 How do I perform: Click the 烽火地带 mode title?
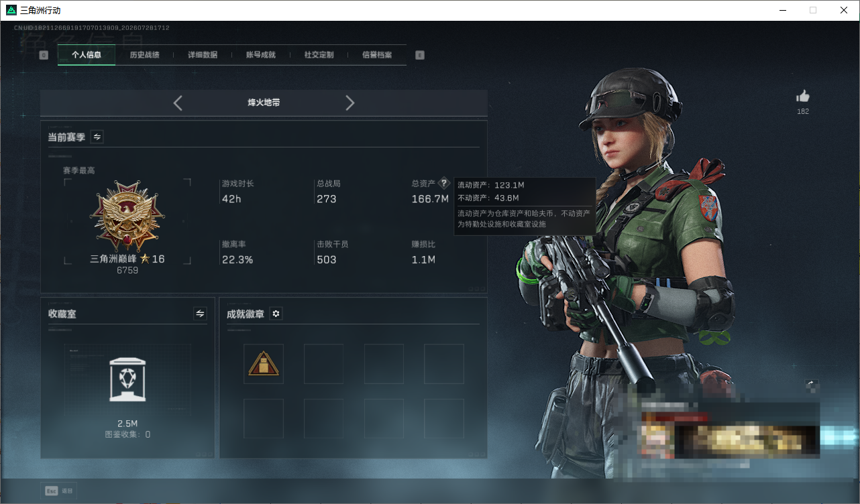click(x=264, y=103)
